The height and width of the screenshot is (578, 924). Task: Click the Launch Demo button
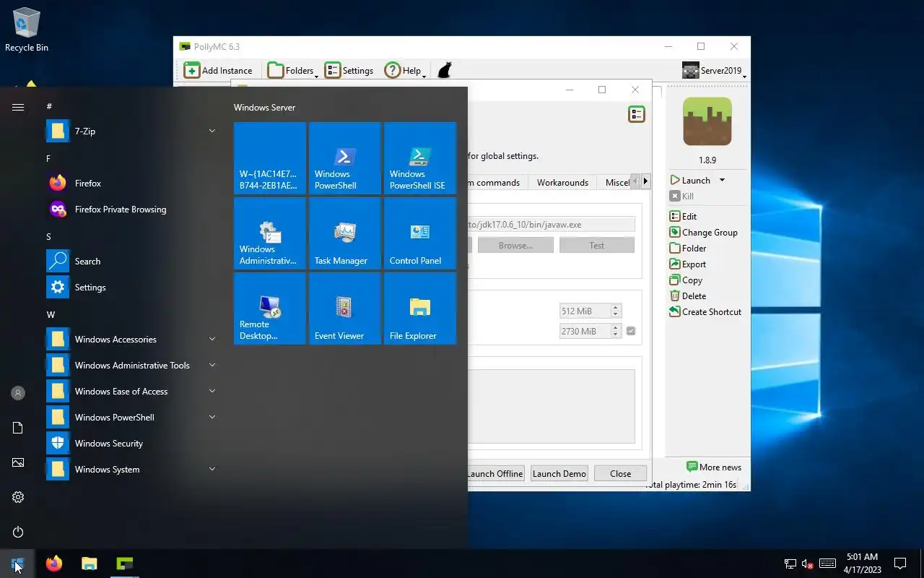(x=559, y=473)
